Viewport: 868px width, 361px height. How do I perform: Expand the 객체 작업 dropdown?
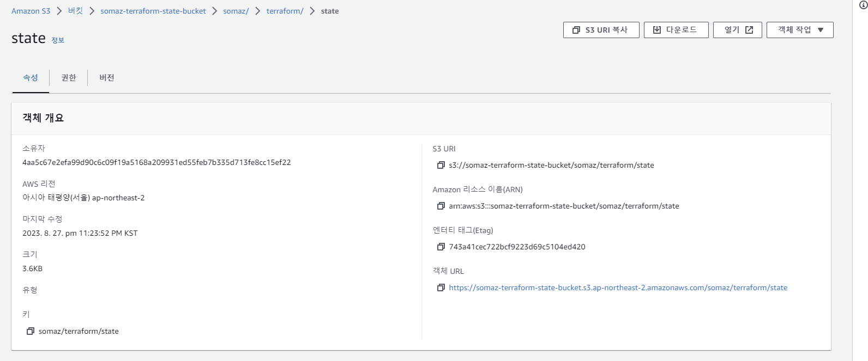click(800, 30)
